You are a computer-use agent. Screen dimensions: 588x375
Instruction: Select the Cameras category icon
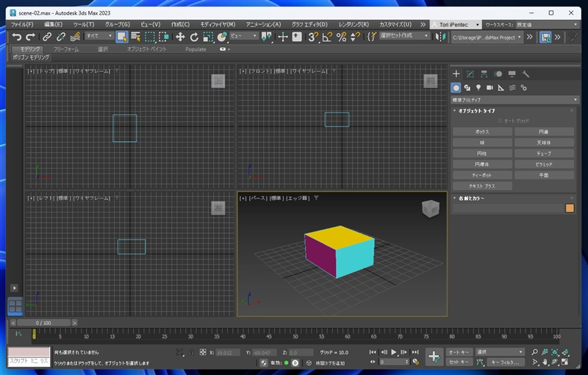pyautogui.click(x=490, y=87)
